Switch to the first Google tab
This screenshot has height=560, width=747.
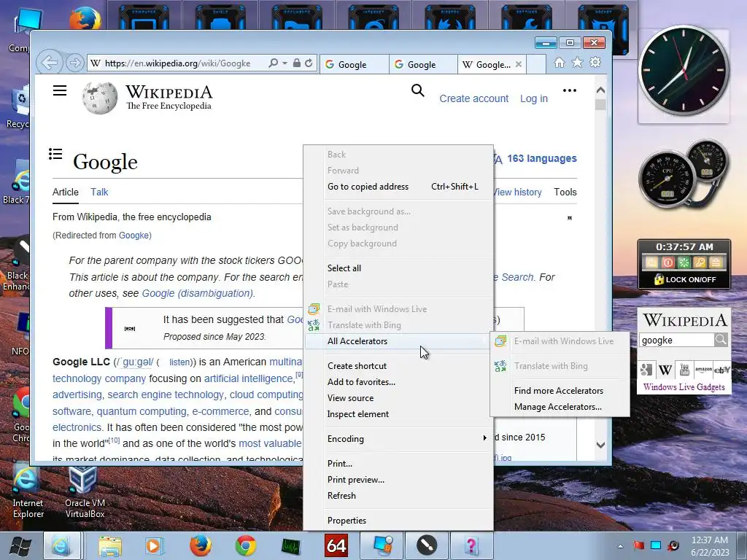point(354,64)
